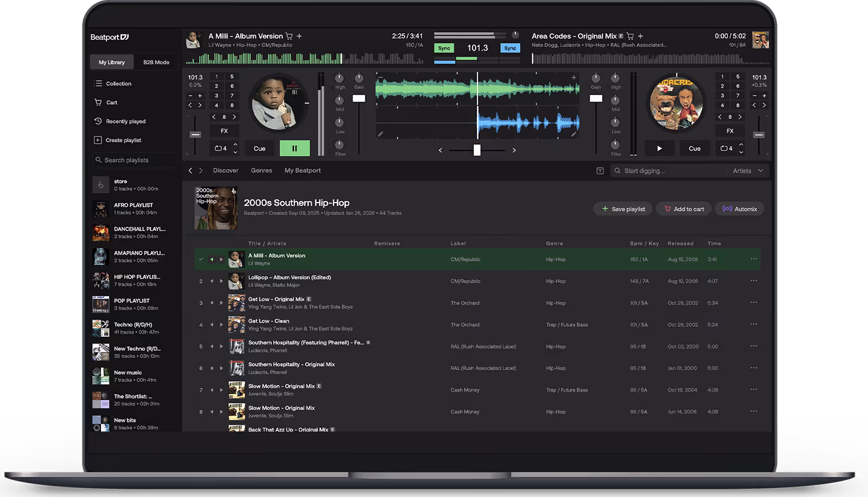This screenshot has height=497, width=868.
Task: Click Cue on right deck
Action: click(695, 148)
